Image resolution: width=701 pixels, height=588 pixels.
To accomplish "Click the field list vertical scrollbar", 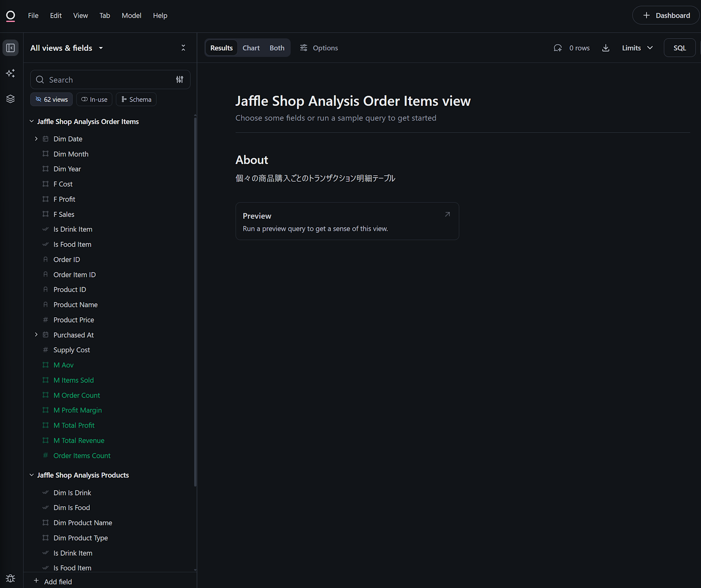I will click(x=195, y=302).
